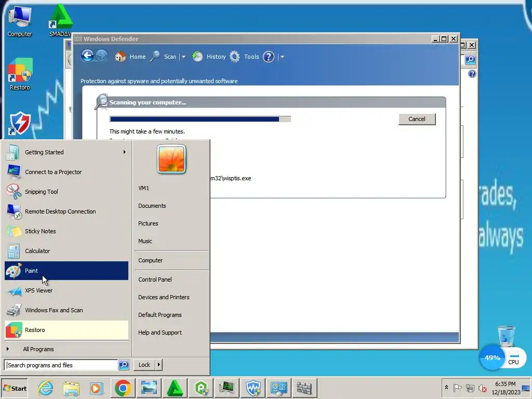Click the green shield hexagon taskbar icon
The image size is (532, 399).
(201, 388)
